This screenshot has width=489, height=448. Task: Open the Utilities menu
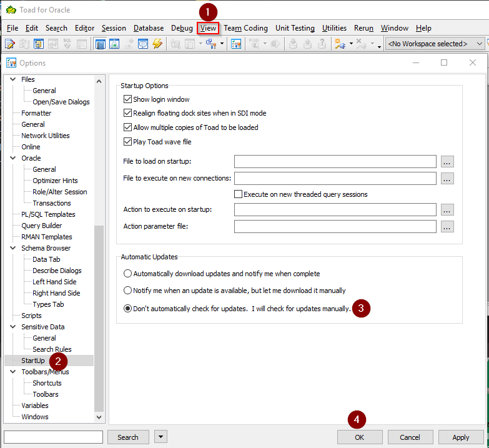point(334,28)
